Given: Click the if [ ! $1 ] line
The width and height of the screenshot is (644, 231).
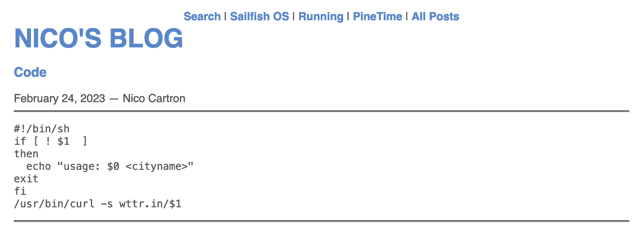Looking at the screenshot, I should [x=51, y=141].
